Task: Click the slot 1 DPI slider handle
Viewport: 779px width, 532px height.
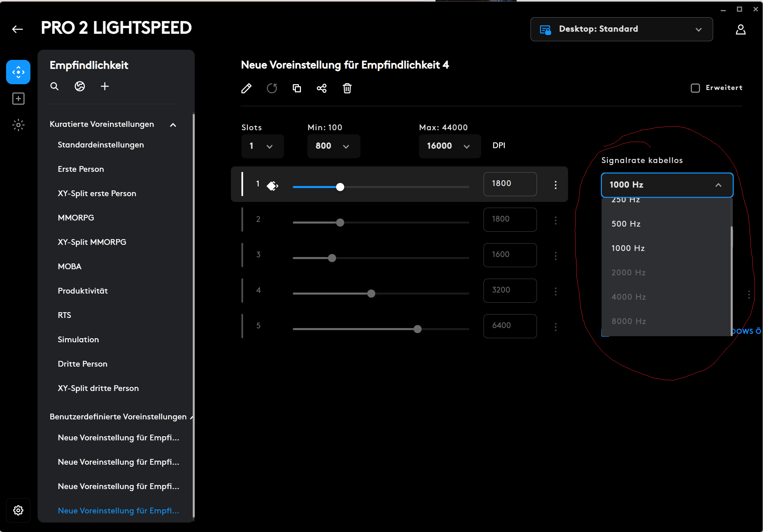Action: tap(340, 187)
